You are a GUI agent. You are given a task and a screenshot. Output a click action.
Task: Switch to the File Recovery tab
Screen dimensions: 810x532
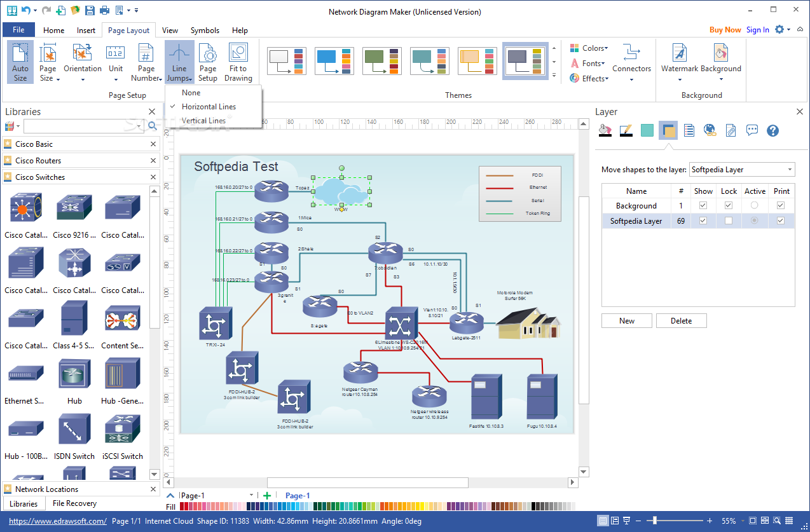(x=74, y=503)
